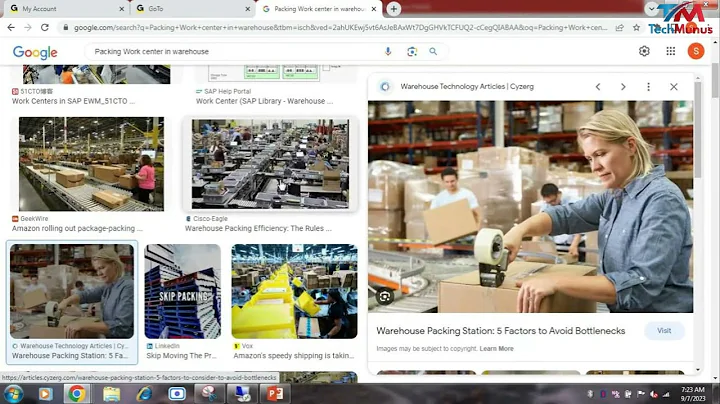Show previous image in preview panel
720x404 pixels.
tap(598, 86)
